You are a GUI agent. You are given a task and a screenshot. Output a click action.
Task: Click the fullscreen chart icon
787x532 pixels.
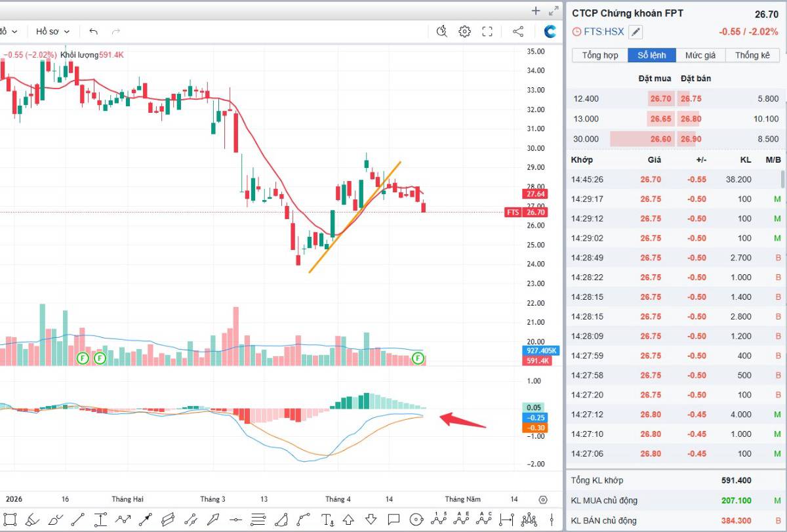pyautogui.click(x=487, y=31)
